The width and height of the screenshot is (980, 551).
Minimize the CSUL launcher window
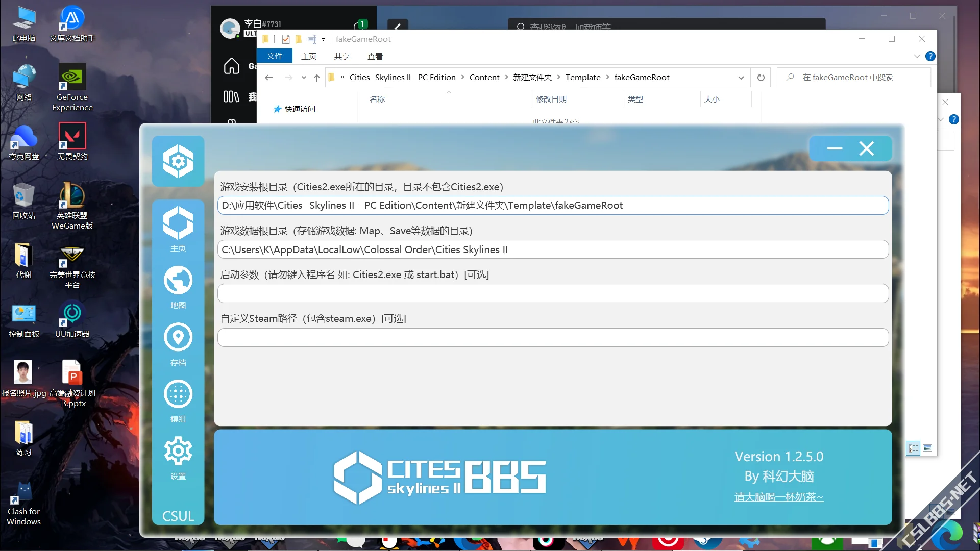[835, 148]
